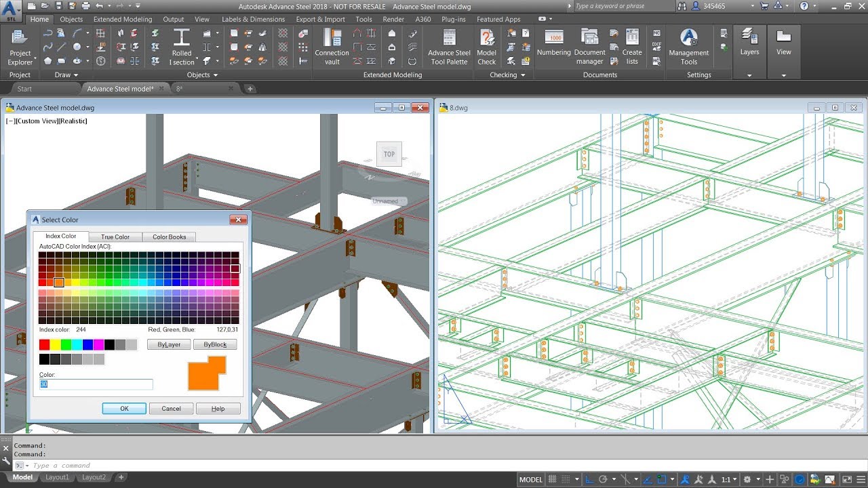Add a new file tab with plus button
This screenshot has height=488, width=868.
tap(250, 89)
